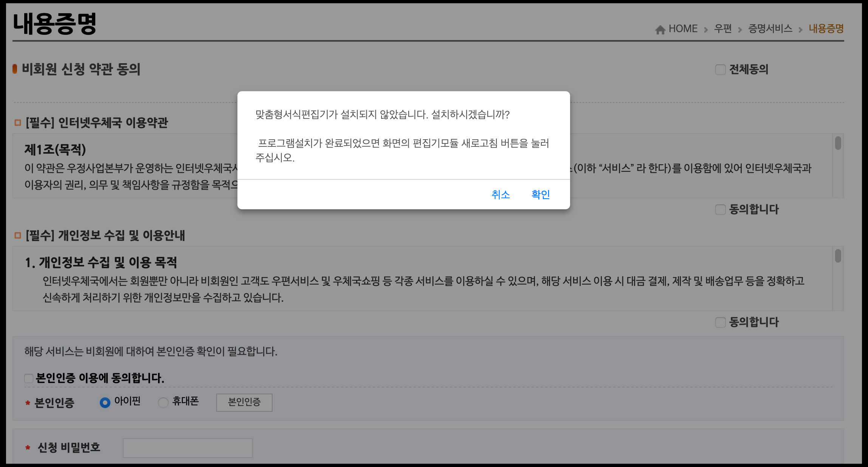Image resolution: width=868 pixels, height=467 pixels.
Task: Click orange square icon beside 인터넷우체국 이용약관
Action: click(17, 123)
